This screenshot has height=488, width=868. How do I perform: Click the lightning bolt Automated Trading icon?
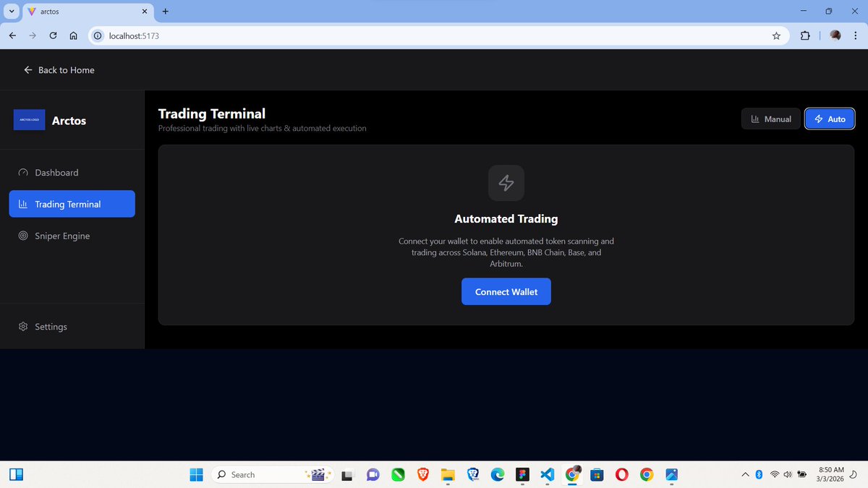point(506,183)
